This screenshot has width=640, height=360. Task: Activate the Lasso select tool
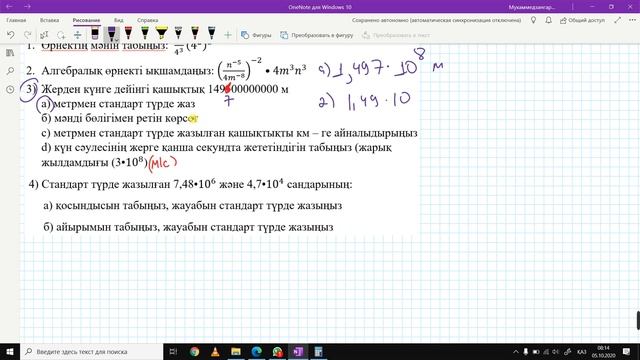click(61, 35)
